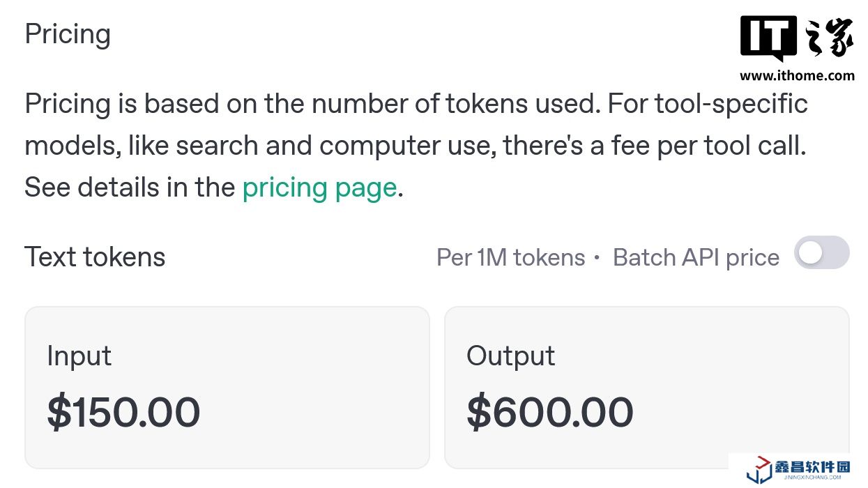
Task: Click the Pricing section heading
Action: 68,34
